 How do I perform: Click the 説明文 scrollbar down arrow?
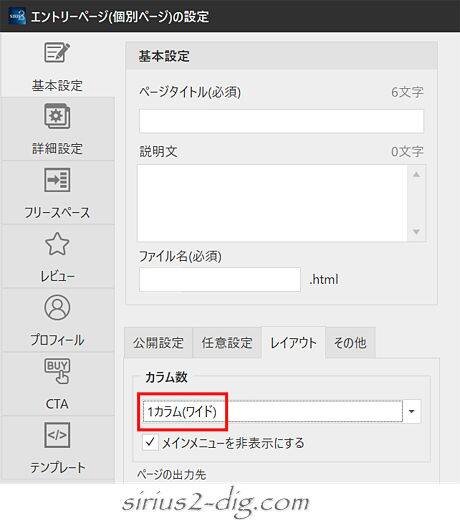(416, 231)
